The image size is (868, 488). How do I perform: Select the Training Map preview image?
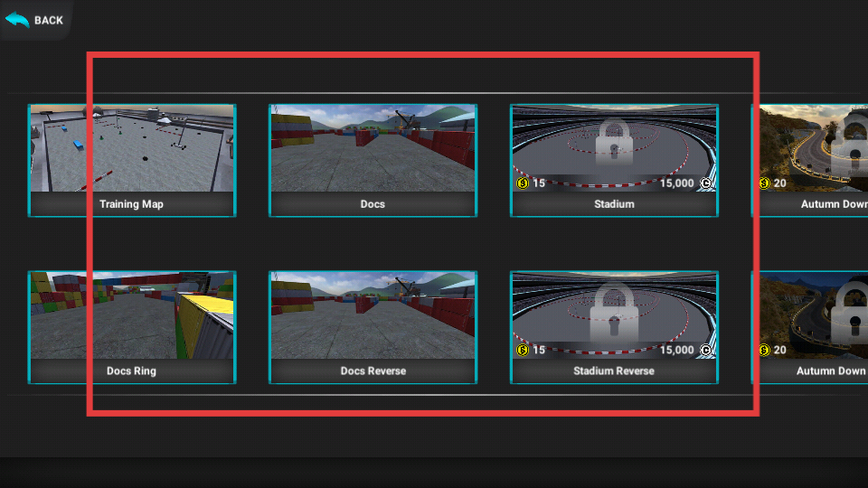(131, 148)
